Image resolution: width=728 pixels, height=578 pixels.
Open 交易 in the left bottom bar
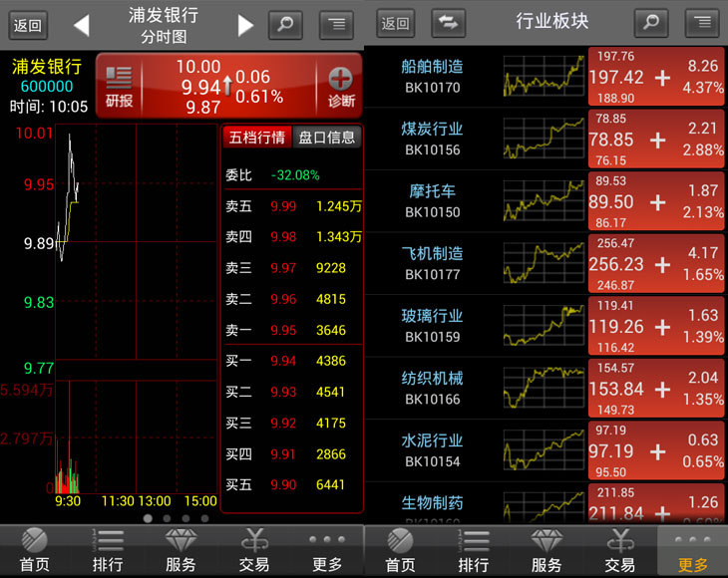pos(254,551)
